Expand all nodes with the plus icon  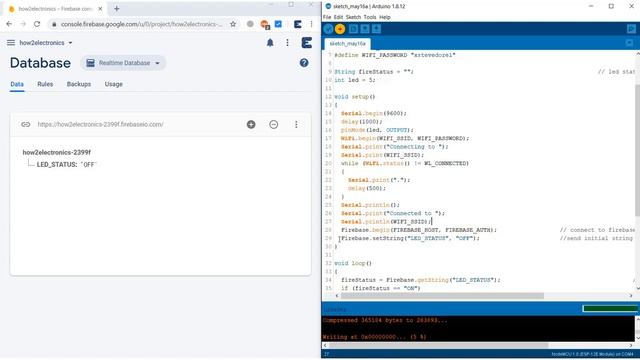pyautogui.click(x=251, y=124)
